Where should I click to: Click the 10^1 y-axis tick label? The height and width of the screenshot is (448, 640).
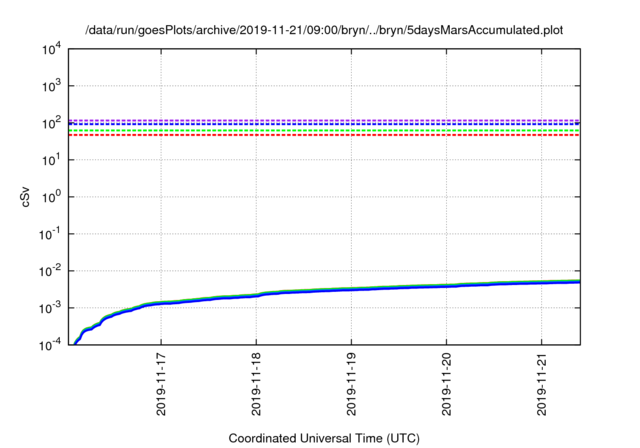pos(52,160)
